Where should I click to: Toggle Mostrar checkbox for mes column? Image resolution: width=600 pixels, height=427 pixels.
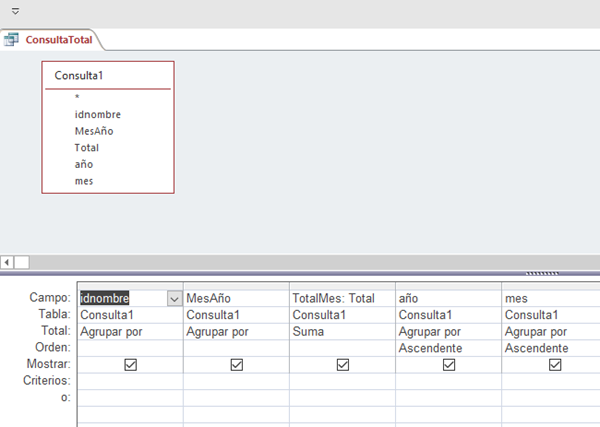pos(555,366)
